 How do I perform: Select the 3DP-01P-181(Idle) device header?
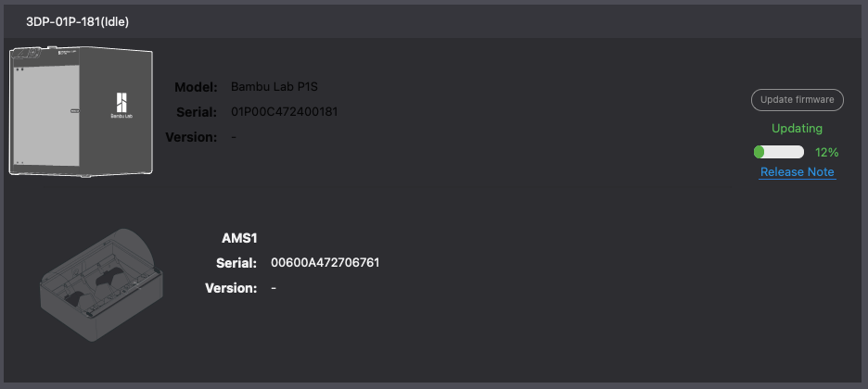pos(77,21)
